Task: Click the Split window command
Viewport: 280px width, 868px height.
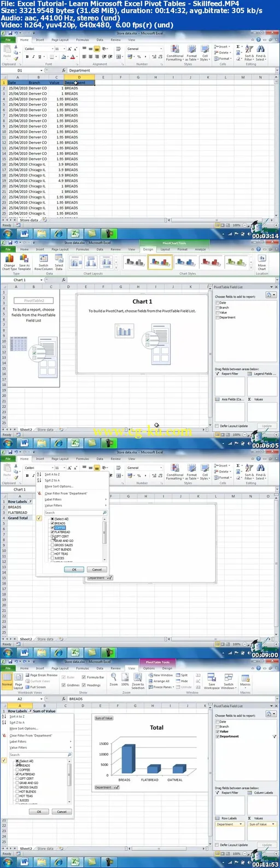Action: (182, 675)
